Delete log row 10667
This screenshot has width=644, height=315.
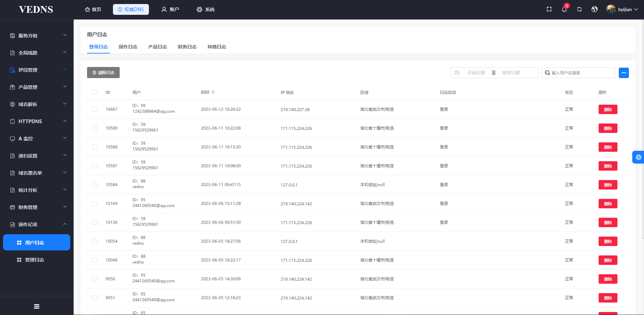(x=608, y=109)
